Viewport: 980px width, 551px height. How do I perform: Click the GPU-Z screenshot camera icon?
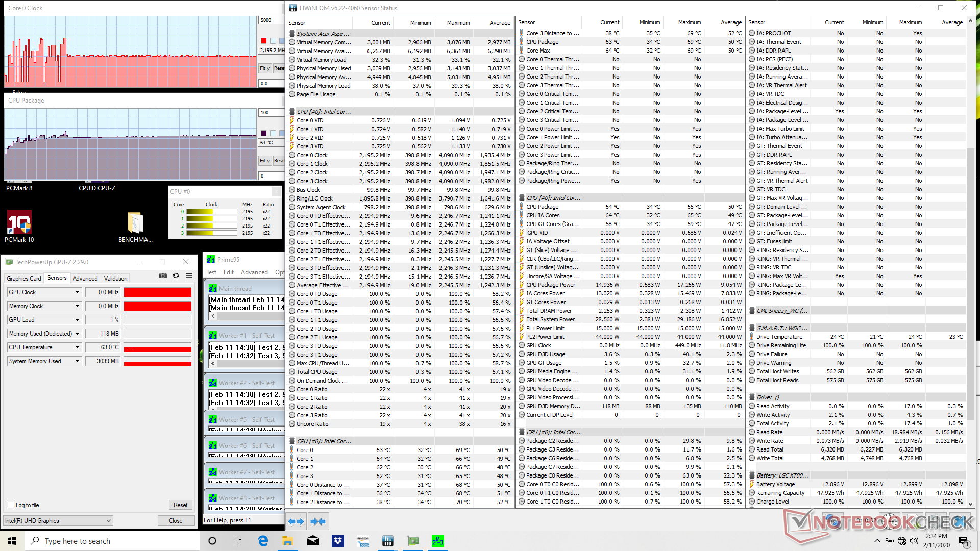(x=163, y=275)
